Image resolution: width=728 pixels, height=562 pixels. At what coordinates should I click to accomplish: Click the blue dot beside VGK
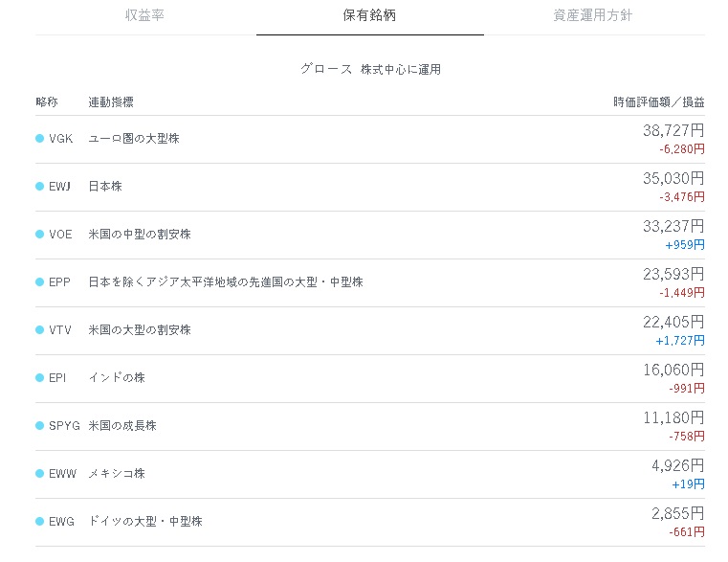[x=40, y=139]
